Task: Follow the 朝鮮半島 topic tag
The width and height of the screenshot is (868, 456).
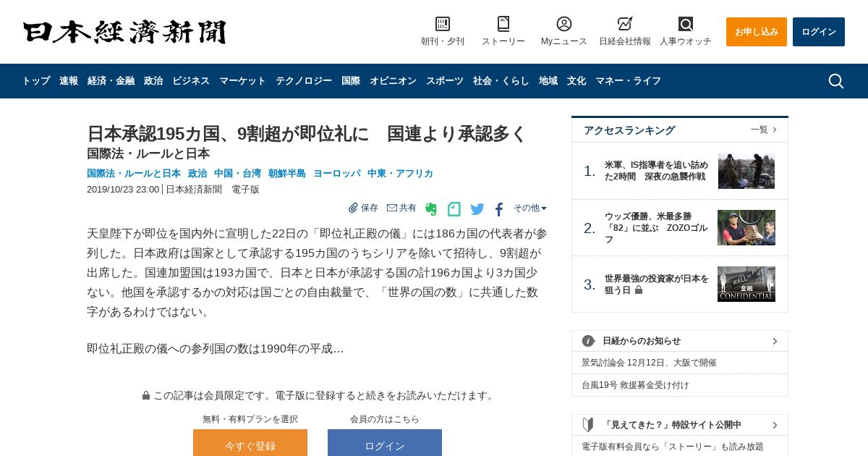Action: click(x=287, y=173)
